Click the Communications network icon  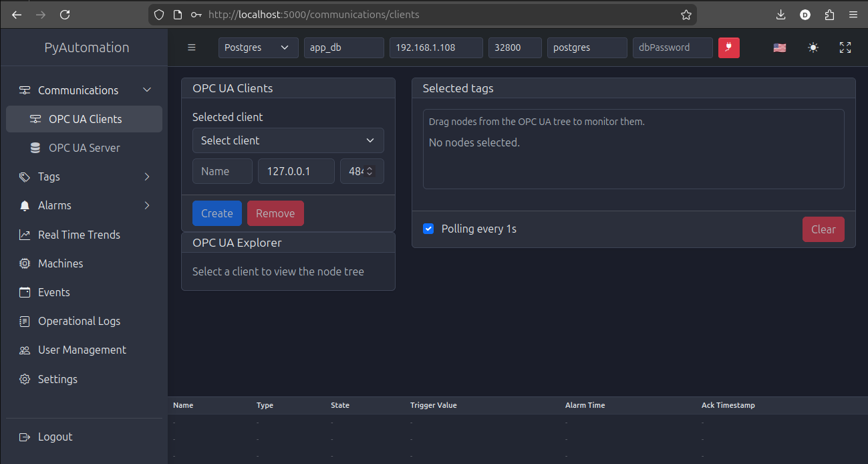coord(25,90)
